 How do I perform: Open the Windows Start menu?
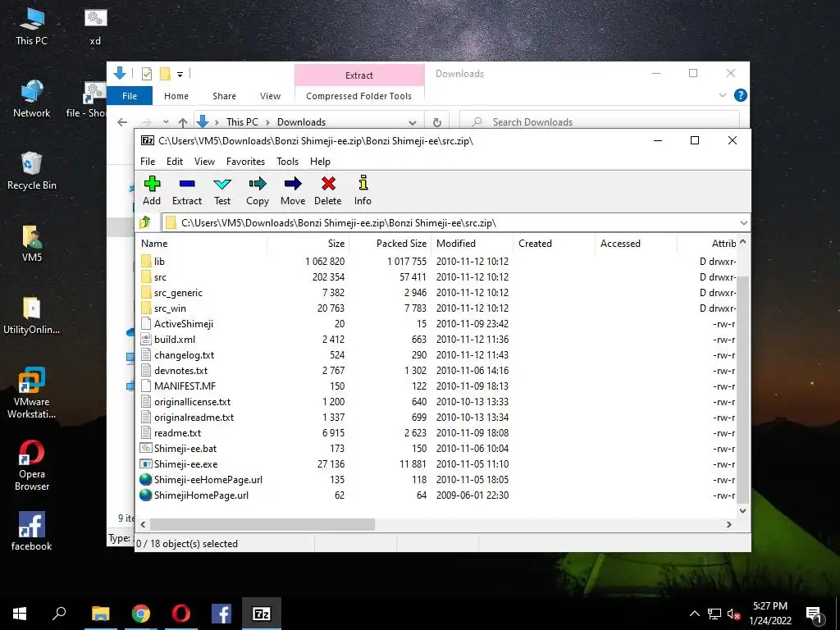point(20,614)
